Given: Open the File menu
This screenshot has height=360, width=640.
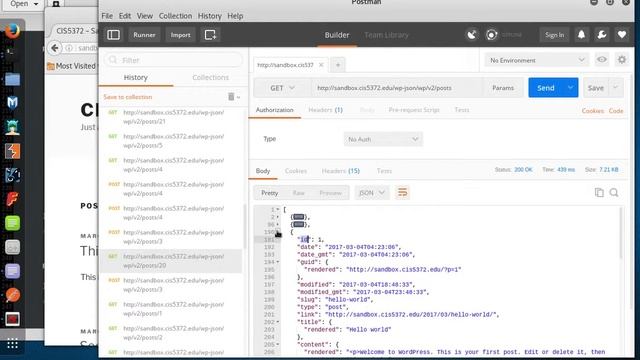Looking at the screenshot, I should tap(107, 16).
